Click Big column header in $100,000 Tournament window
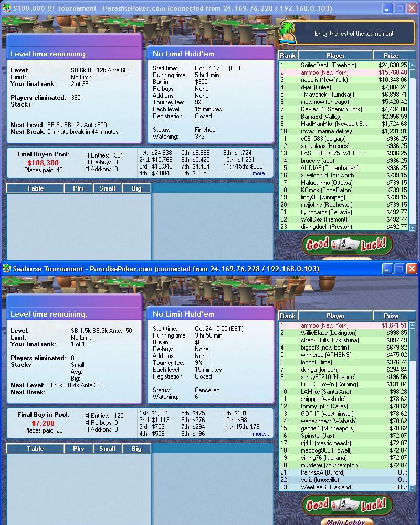This screenshot has height=525, width=420. (136, 188)
